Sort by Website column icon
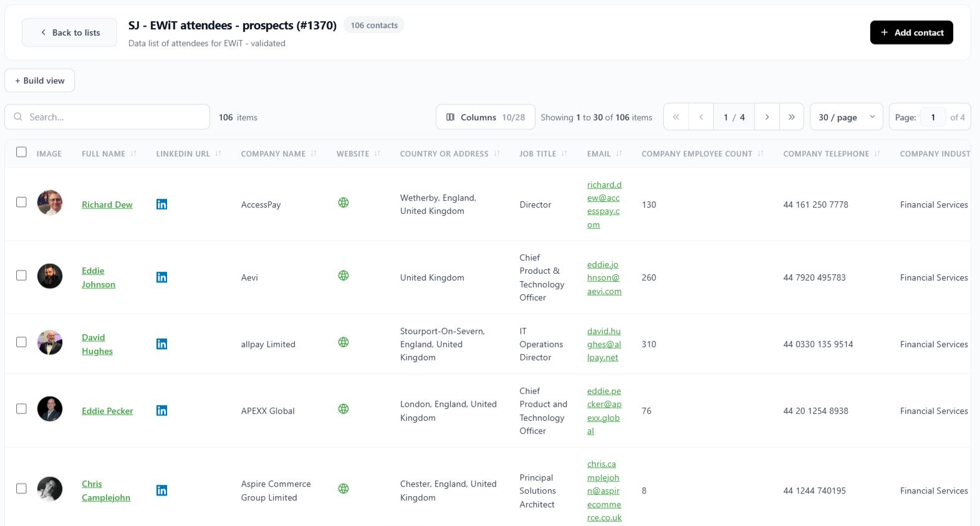This screenshot has height=526, width=980. pyautogui.click(x=377, y=153)
